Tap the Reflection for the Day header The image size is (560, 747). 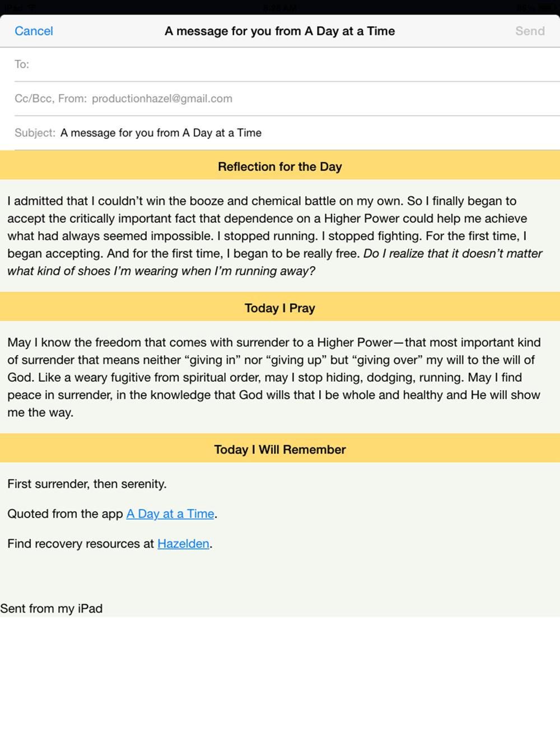click(x=280, y=166)
